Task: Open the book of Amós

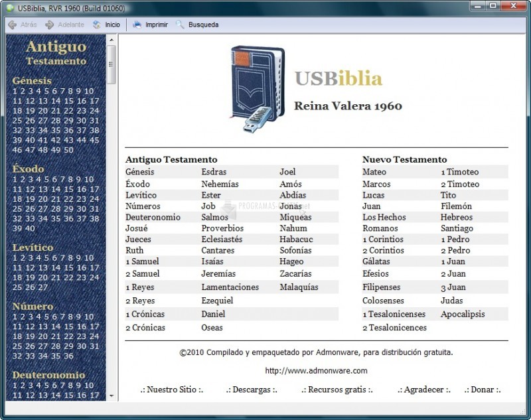Action: 291,184
